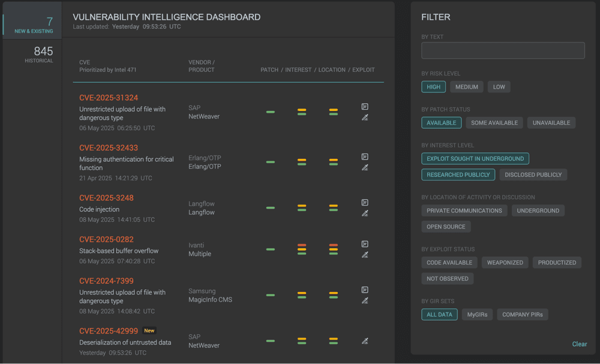This screenshot has height=364, width=600.
Task: Open CVE-2025-42999 details link
Action: (x=108, y=331)
